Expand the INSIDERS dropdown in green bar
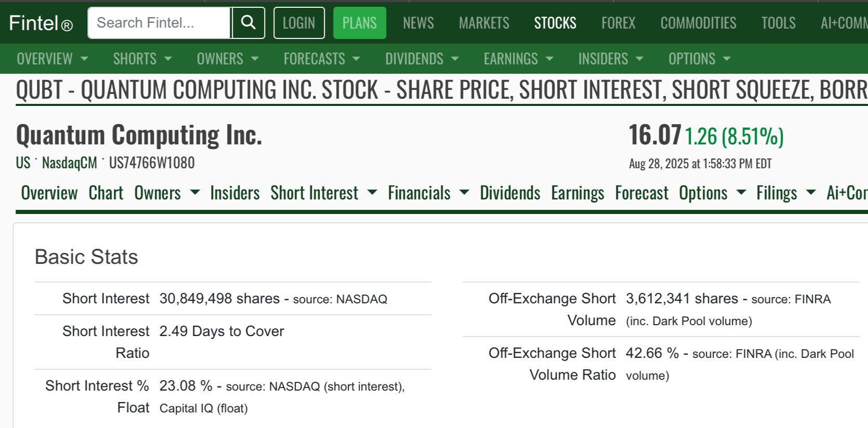 pyautogui.click(x=611, y=59)
